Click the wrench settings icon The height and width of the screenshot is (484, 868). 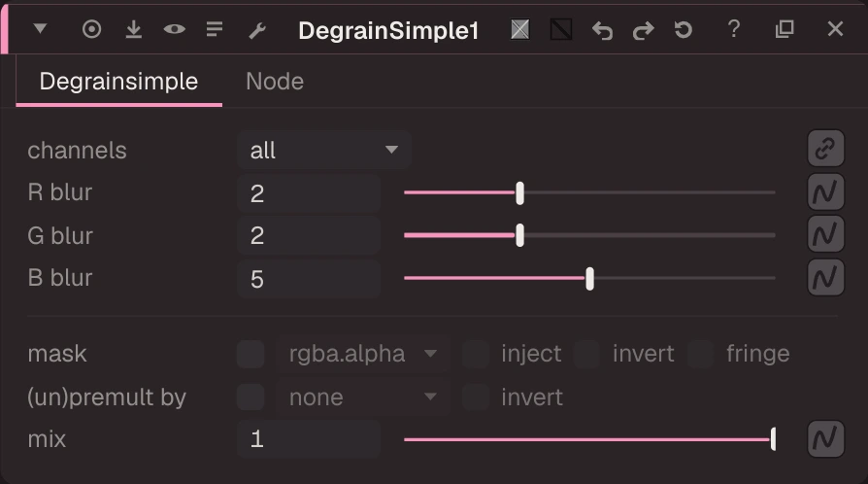(x=257, y=30)
